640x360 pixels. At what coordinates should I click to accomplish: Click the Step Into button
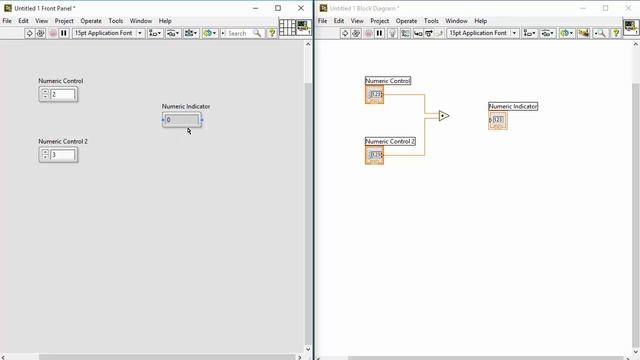[x=418, y=33]
